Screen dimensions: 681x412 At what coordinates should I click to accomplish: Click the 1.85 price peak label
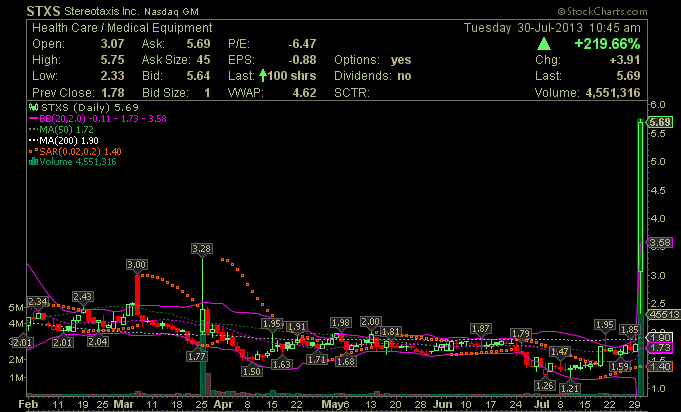(629, 330)
